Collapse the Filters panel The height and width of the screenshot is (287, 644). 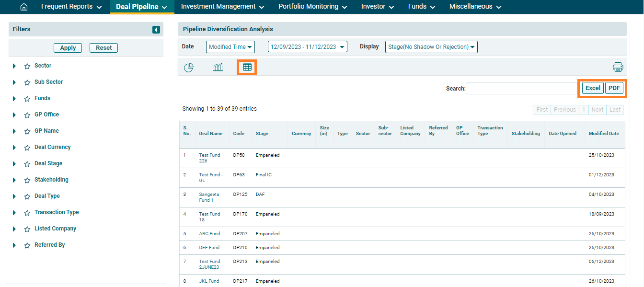pos(156,30)
